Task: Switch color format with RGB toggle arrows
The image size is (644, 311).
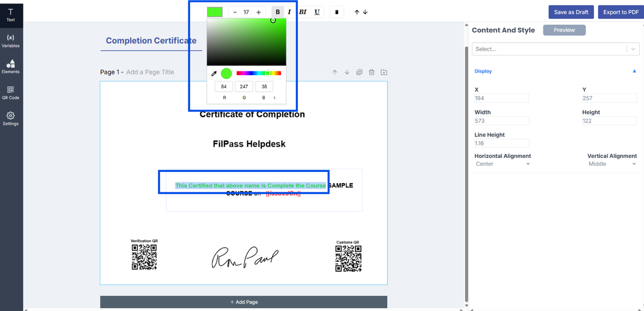Action: (275, 98)
